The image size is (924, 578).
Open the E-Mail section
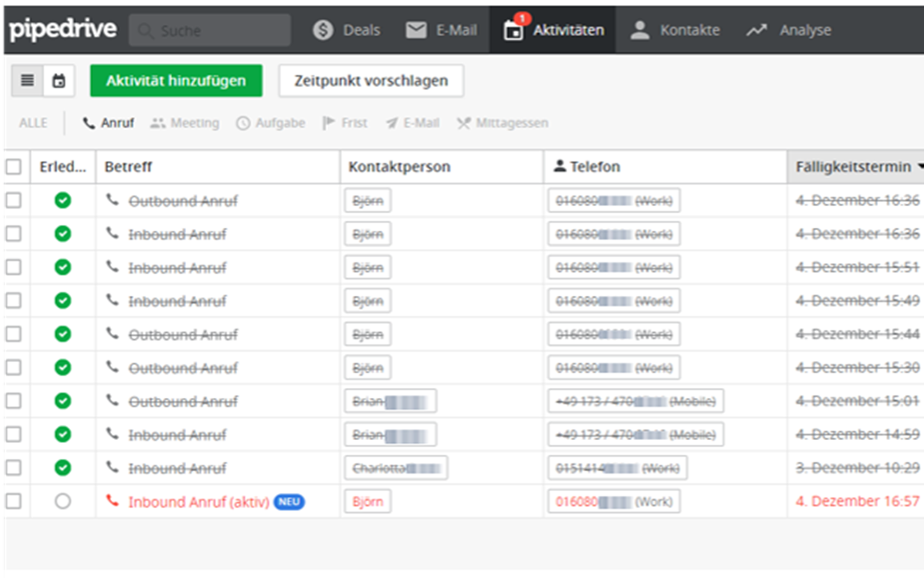point(441,30)
